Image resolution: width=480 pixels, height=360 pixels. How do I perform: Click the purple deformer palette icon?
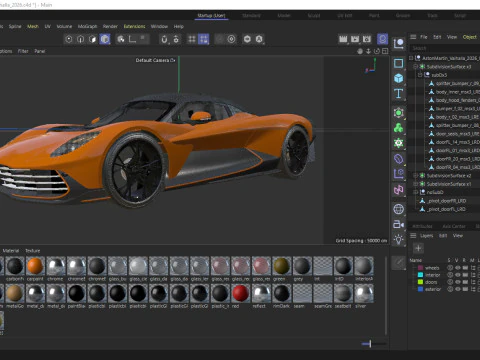pos(399,159)
